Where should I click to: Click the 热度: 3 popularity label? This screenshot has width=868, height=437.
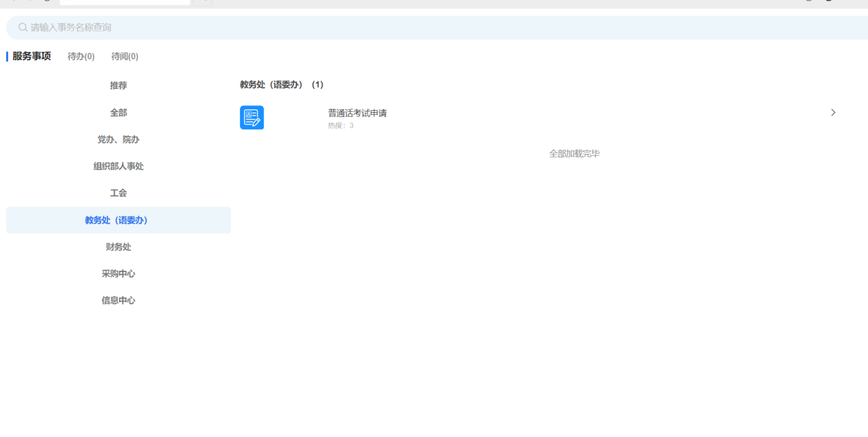[341, 126]
